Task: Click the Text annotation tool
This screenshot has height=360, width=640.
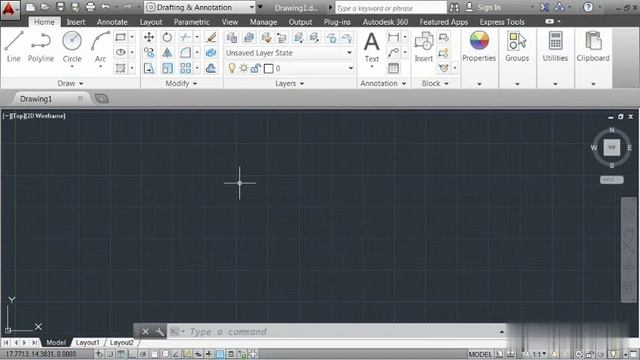Action: [371, 48]
